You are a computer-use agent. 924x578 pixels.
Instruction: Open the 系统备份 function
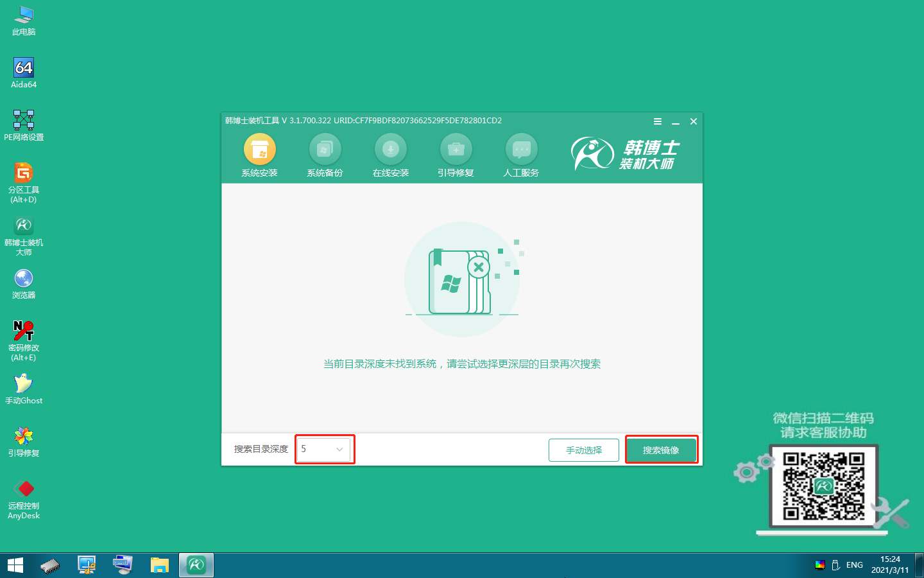coord(325,149)
